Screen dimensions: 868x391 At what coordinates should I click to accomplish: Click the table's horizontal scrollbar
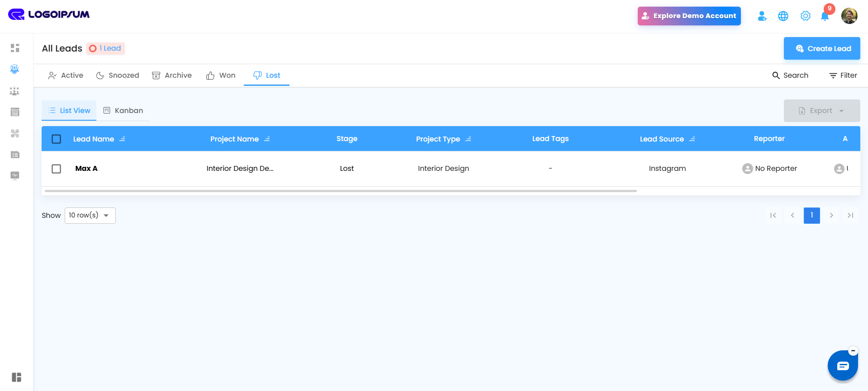pyautogui.click(x=341, y=191)
